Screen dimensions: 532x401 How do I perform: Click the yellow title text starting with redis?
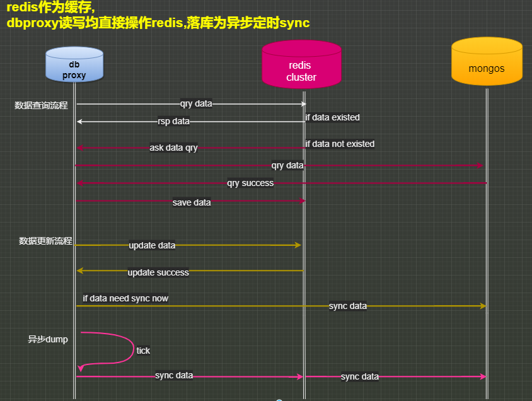tap(158, 15)
